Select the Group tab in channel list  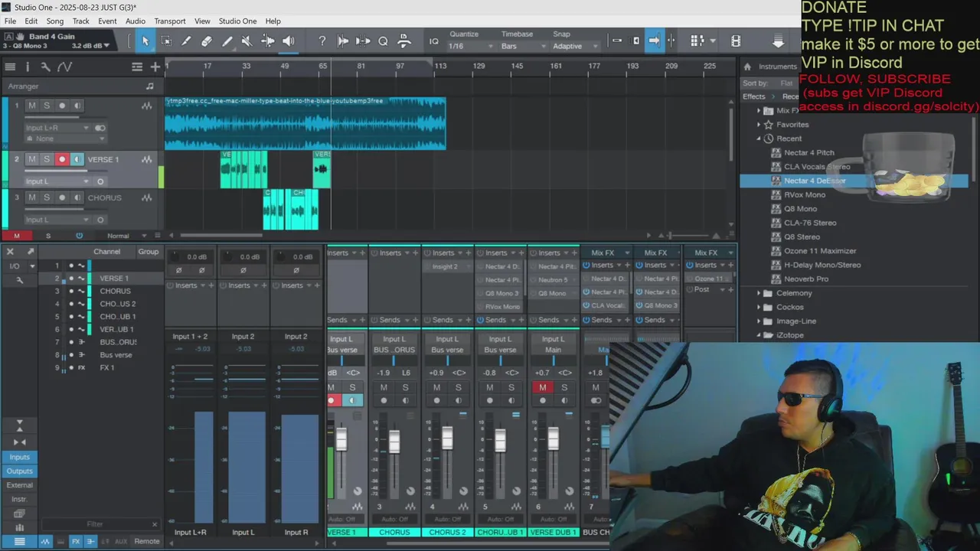coord(149,251)
